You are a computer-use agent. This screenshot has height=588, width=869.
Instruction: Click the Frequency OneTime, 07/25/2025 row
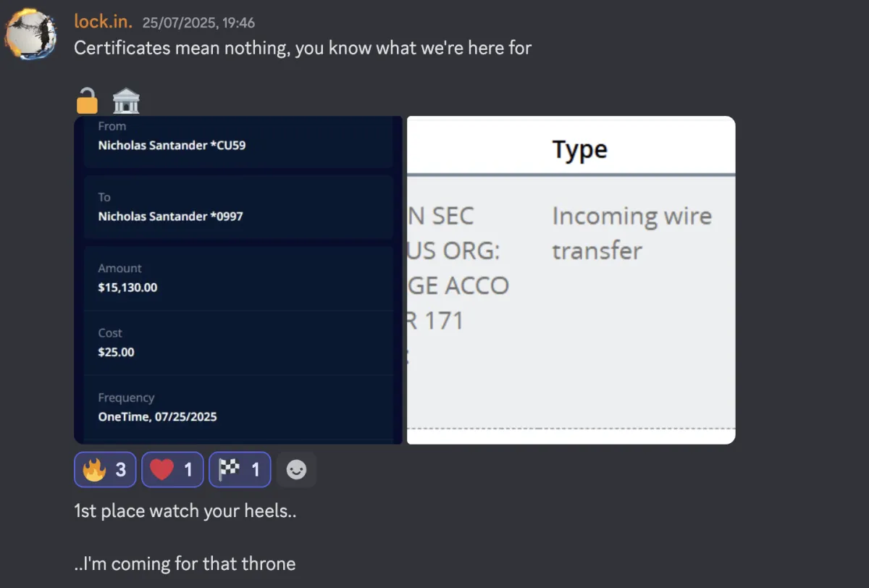click(238, 408)
